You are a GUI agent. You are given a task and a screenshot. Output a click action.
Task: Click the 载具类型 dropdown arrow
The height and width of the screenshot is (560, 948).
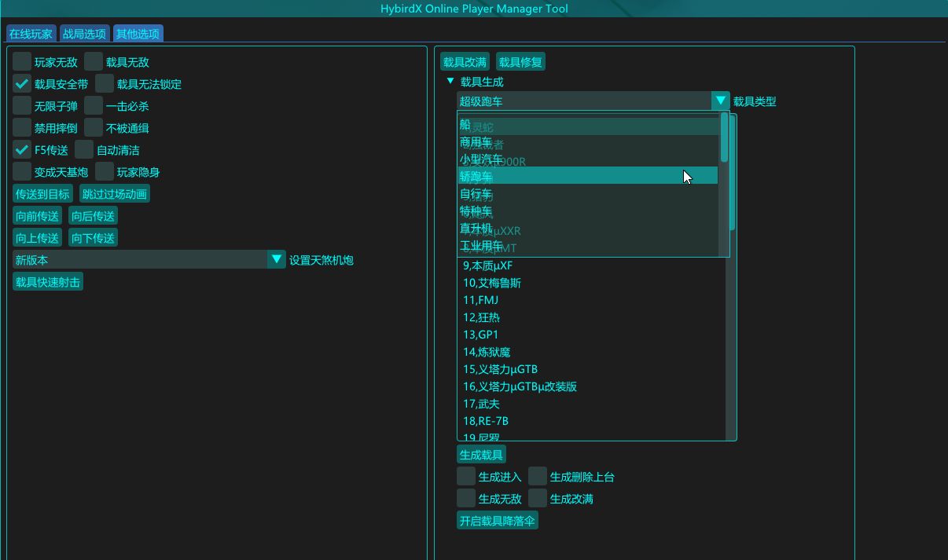720,101
